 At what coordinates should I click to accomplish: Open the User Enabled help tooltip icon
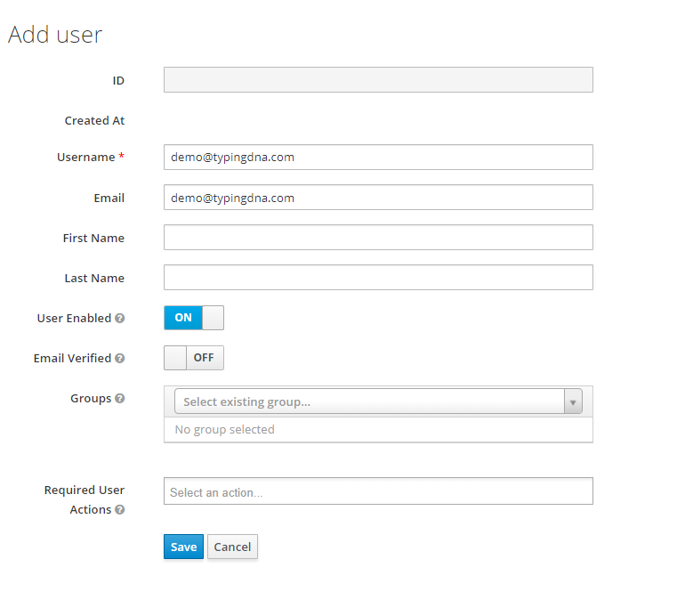pyautogui.click(x=120, y=319)
